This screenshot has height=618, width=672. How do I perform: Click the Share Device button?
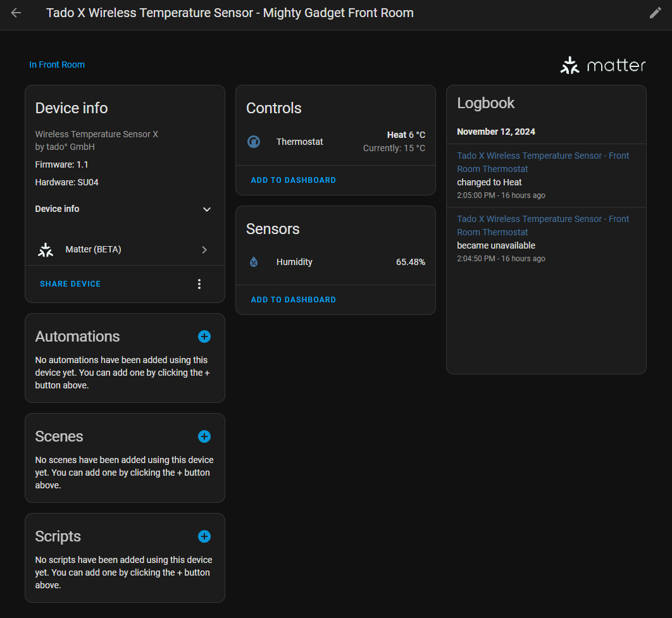point(70,284)
